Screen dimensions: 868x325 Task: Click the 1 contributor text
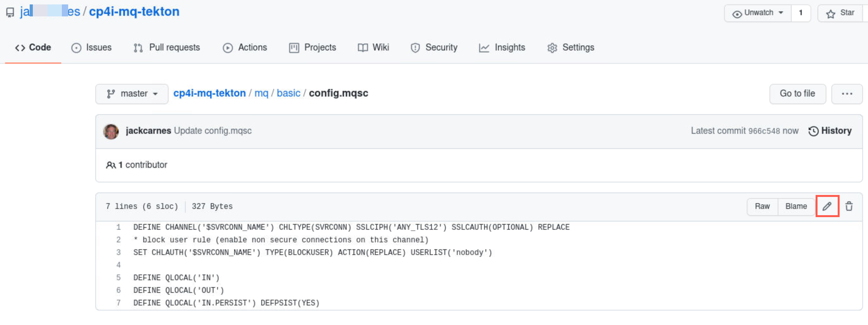point(143,165)
